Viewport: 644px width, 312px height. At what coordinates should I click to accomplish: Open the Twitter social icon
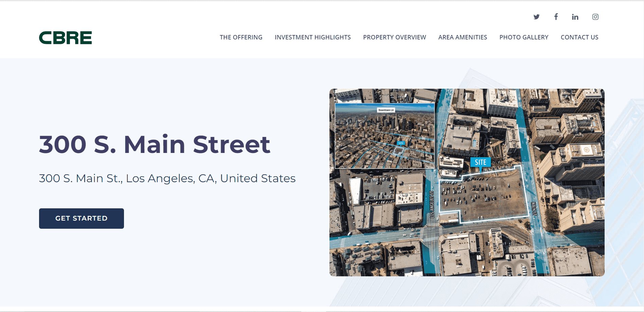click(536, 17)
